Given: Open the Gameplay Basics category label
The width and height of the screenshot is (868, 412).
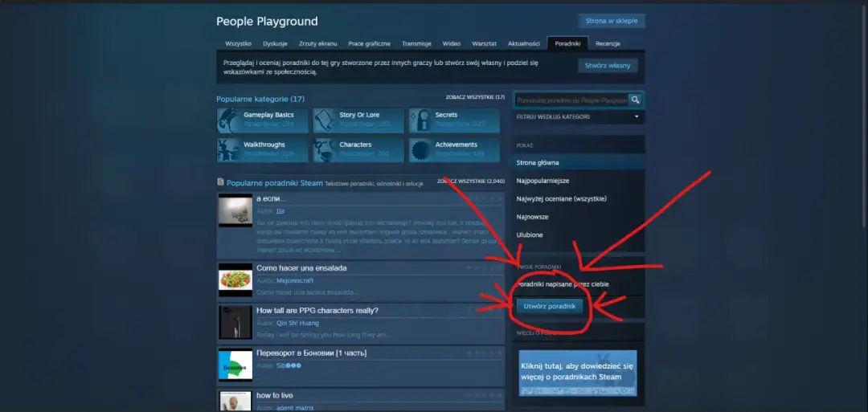Looking at the screenshot, I should point(268,115).
